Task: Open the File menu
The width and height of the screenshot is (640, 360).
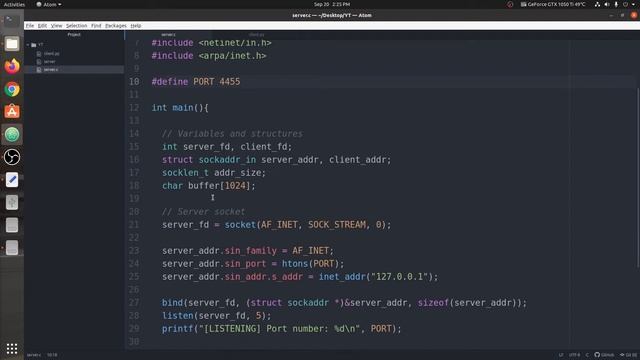Action: (x=30, y=25)
